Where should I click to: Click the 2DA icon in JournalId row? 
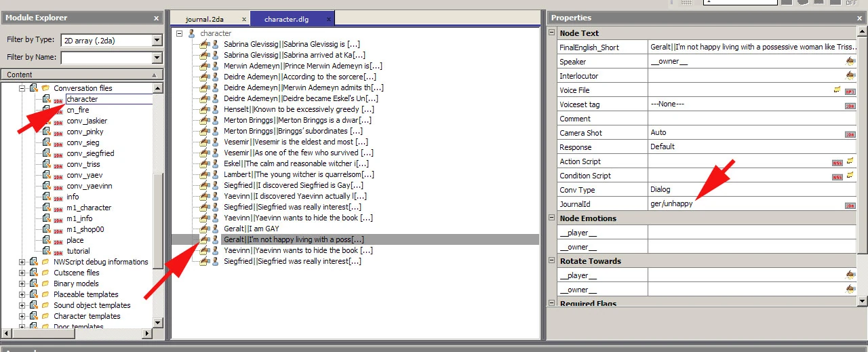(850, 205)
